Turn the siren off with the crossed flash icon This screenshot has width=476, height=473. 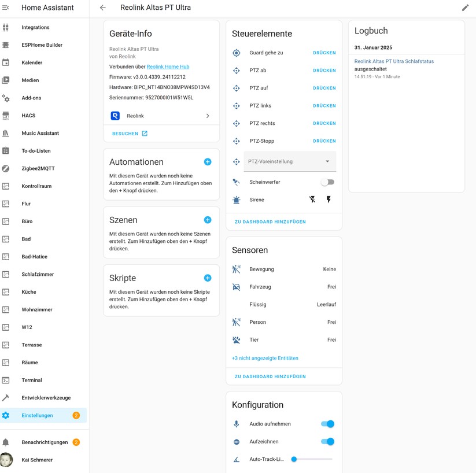click(x=312, y=199)
